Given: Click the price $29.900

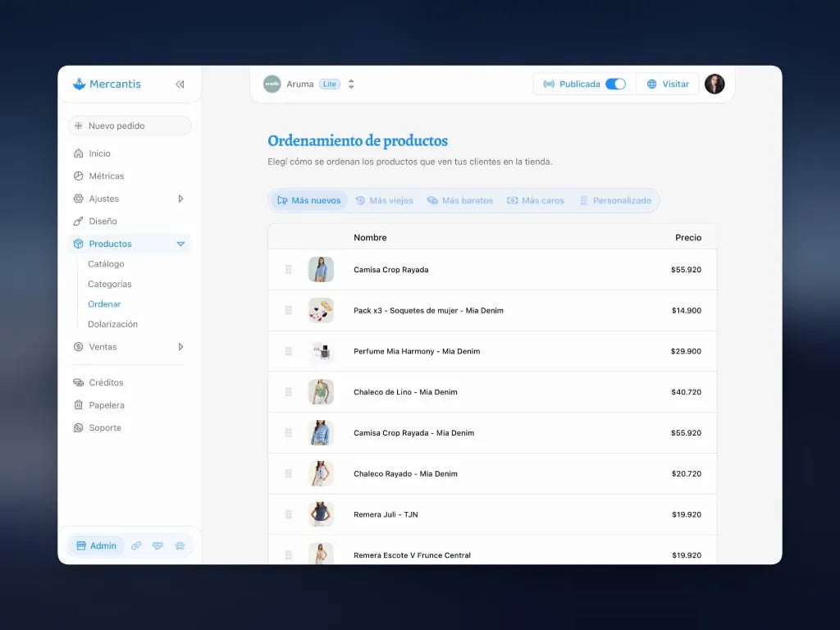Looking at the screenshot, I should click(686, 351).
